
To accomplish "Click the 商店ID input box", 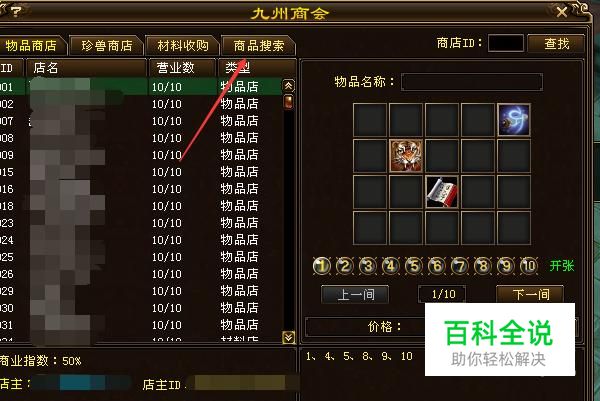I will pyautogui.click(x=506, y=43).
